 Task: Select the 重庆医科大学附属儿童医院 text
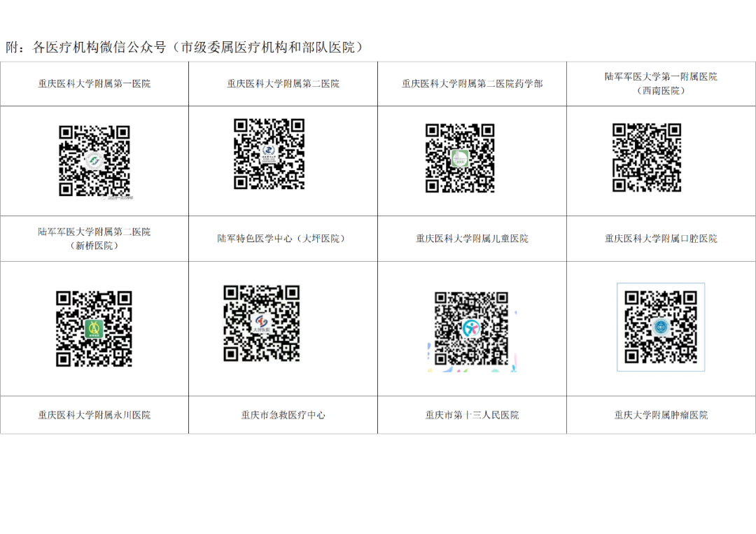(472, 239)
